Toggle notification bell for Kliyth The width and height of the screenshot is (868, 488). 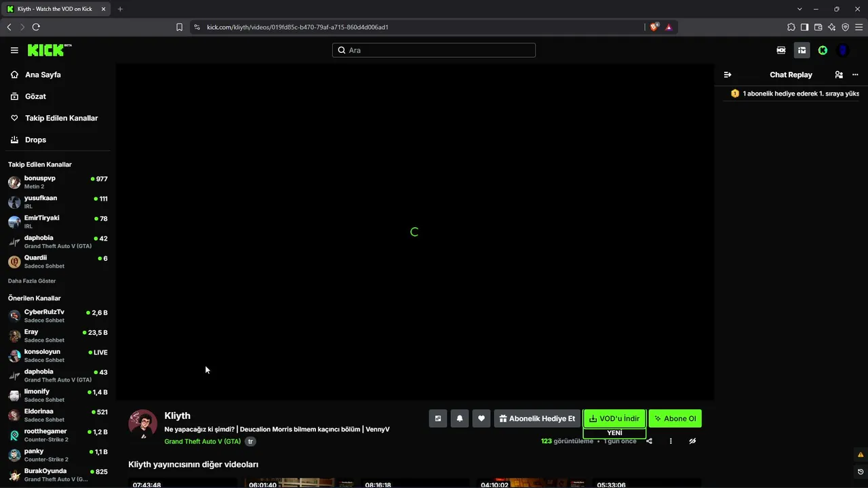460,418
